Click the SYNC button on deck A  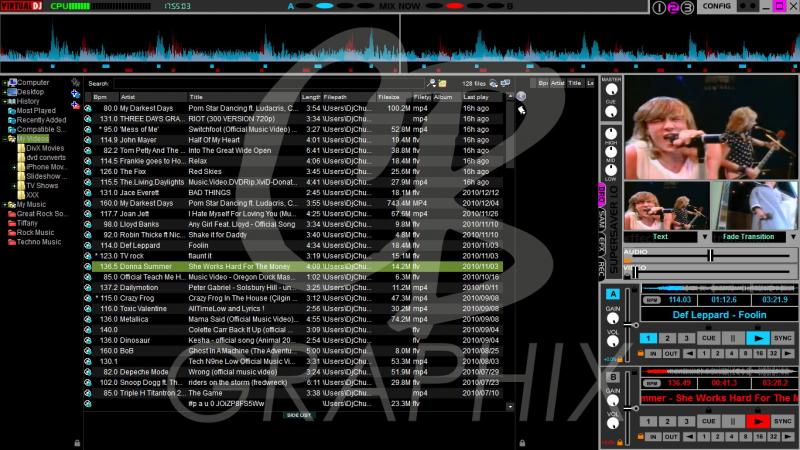[x=783, y=338]
